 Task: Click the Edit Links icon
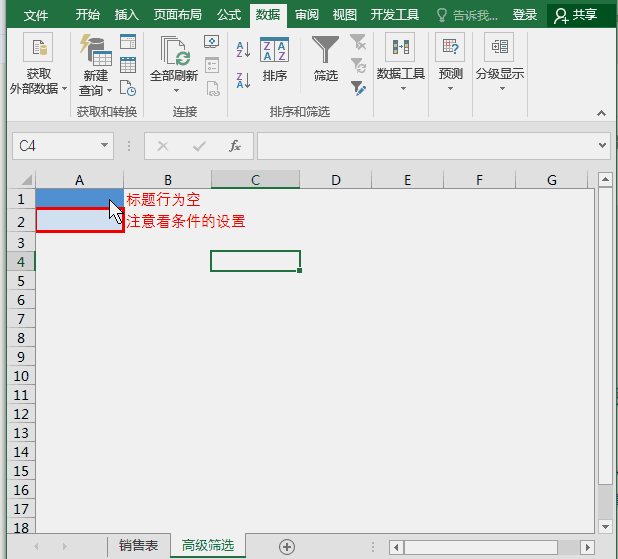(x=212, y=88)
